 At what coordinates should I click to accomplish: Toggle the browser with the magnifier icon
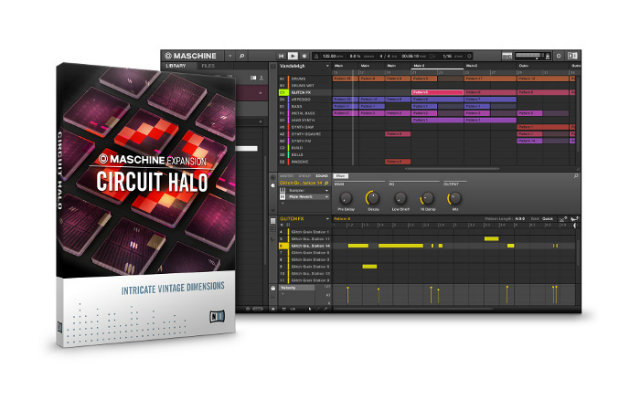(242, 56)
